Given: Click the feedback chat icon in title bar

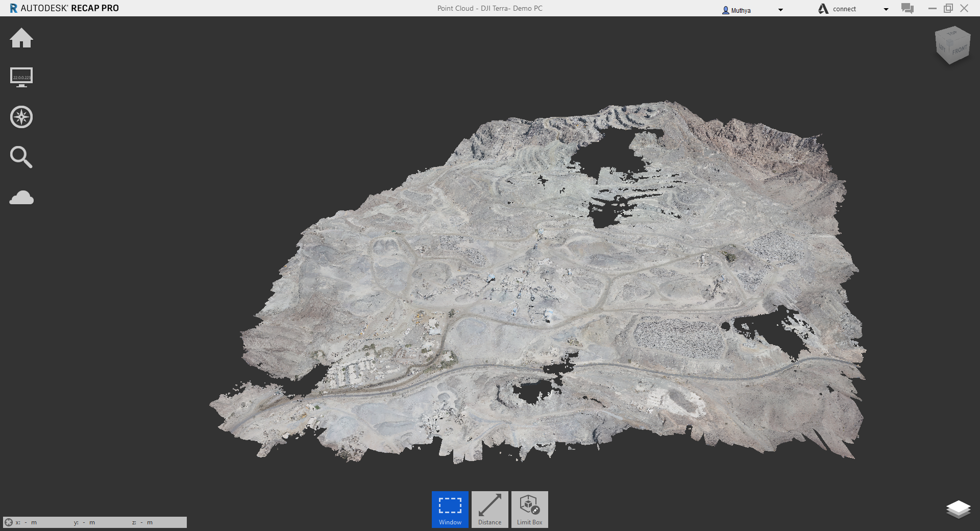Looking at the screenshot, I should pyautogui.click(x=907, y=8).
